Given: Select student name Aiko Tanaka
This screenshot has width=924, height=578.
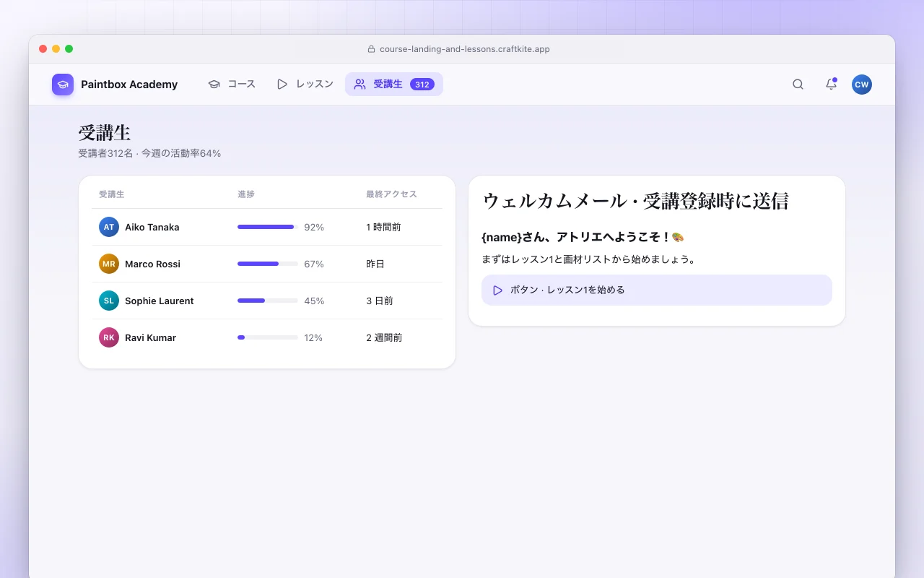Looking at the screenshot, I should [152, 227].
